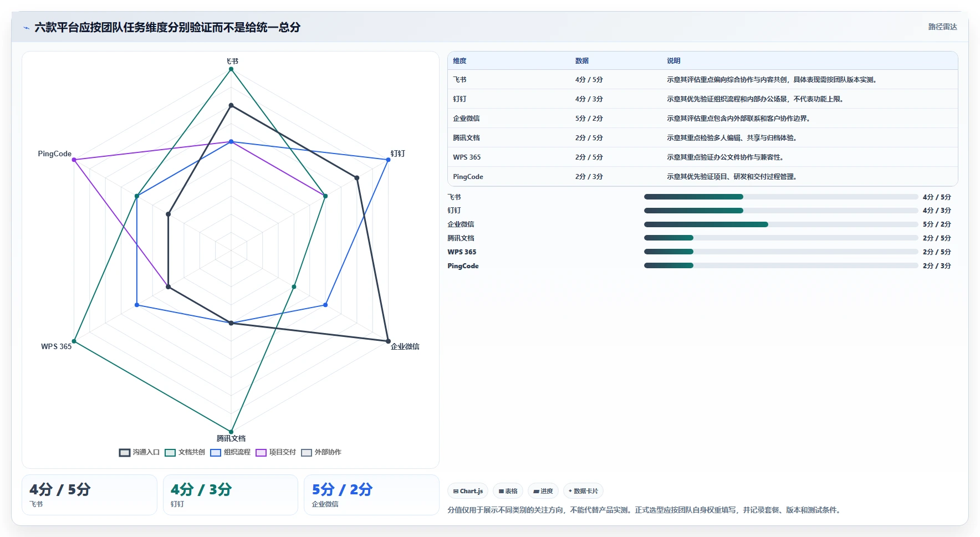The width and height of the screenshot is (980, 537).
Task: Click the 钉钉 progress bar
Action: 781,211
